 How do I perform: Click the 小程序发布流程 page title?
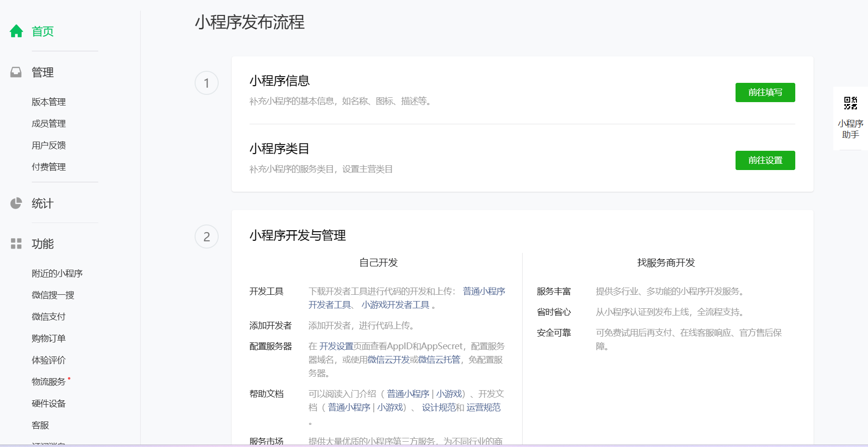pyautogui.click(x=250, y=22)
